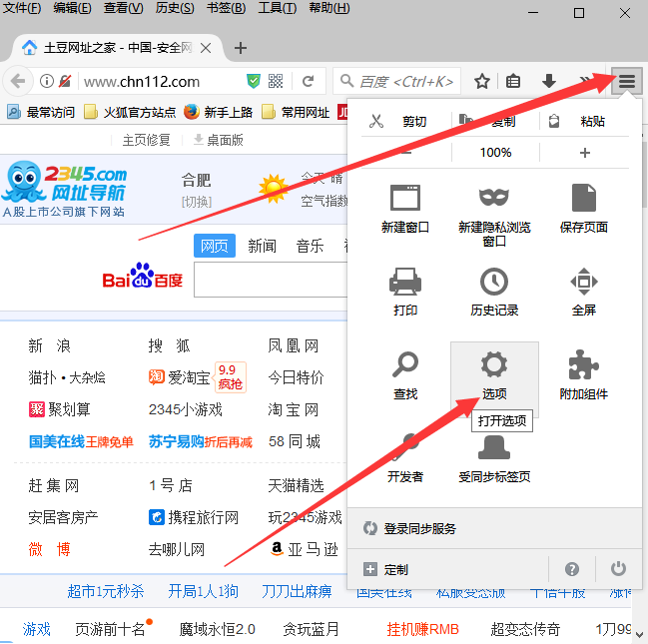Open the 搜狐 link
Viewport: 648px width, 644px height.
pos(170,345)
